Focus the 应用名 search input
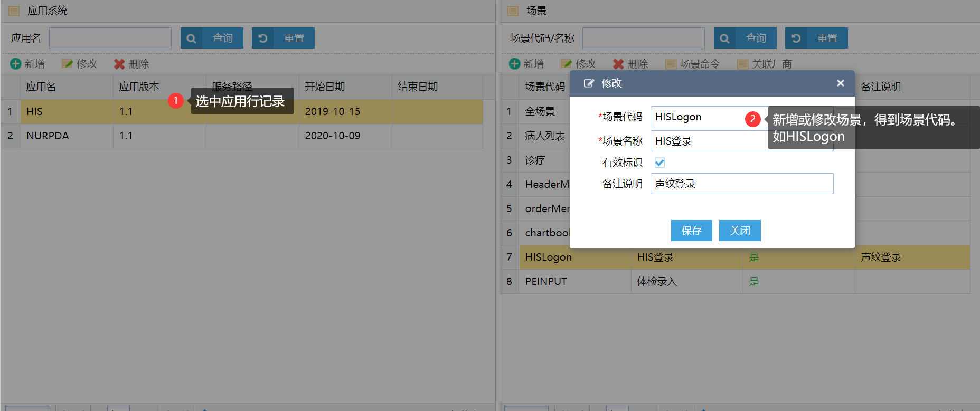980x411 pixels. [x=110, y=38]
